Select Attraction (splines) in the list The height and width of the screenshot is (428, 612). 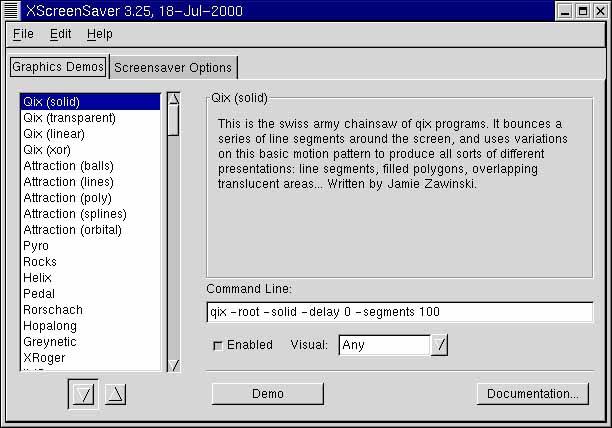75,214
